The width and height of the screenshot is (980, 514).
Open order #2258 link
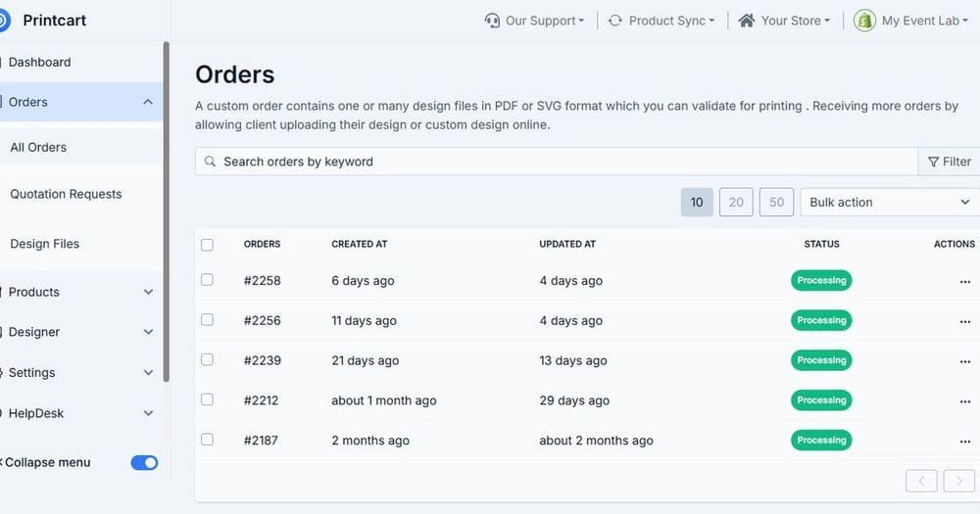click(x=262, y=281)
